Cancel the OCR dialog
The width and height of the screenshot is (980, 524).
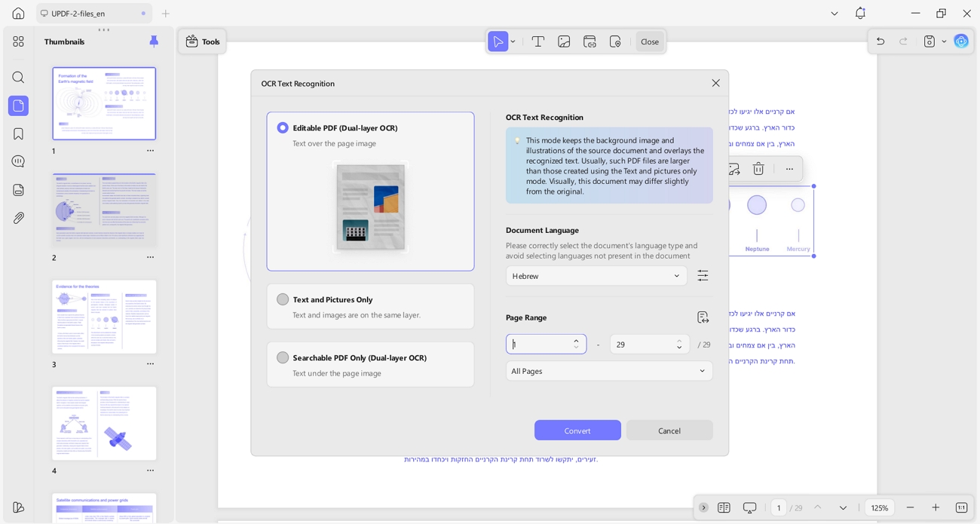669,430
